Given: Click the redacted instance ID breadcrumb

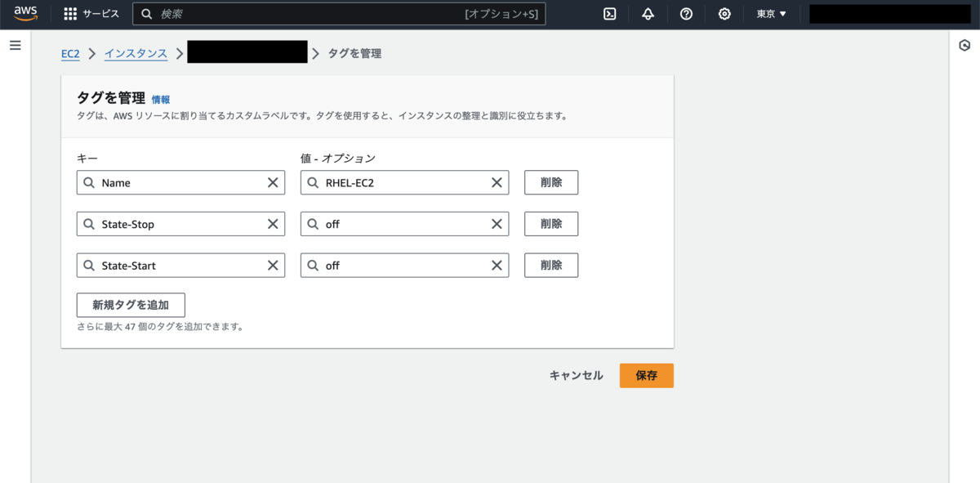Looking at the screenshot, I should (x=247, y=51).
